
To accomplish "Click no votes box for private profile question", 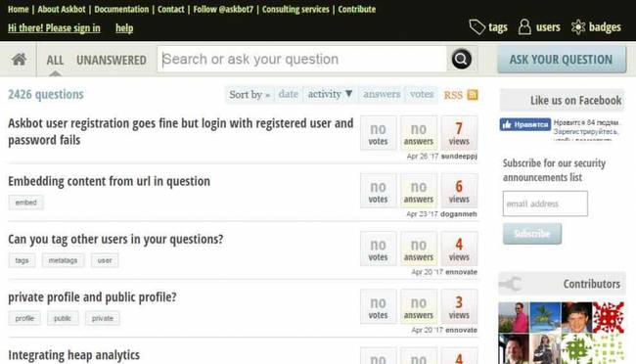I will (378, 307).
